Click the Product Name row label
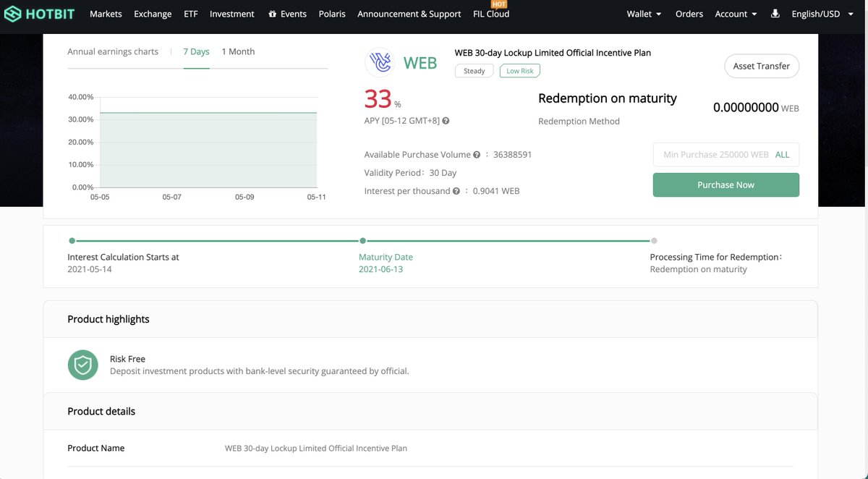The height and width of the screenshot is (479, 868). click(x=96, y=448)
